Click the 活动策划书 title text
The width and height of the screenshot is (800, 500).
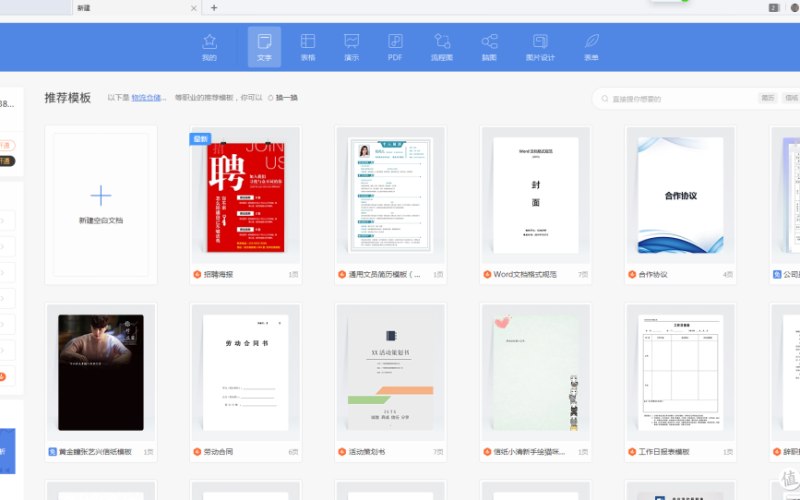pyautogui.click(x=367, y=452)
